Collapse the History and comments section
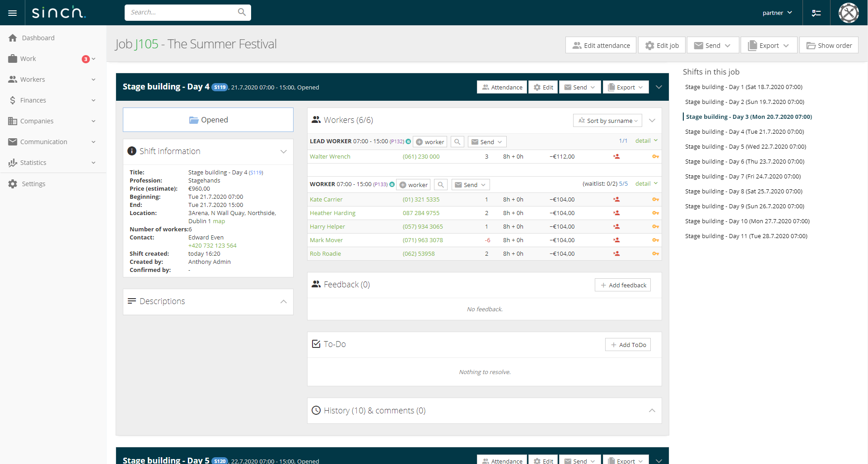Screen dimensions: 868x464 (x=652, y=411)
